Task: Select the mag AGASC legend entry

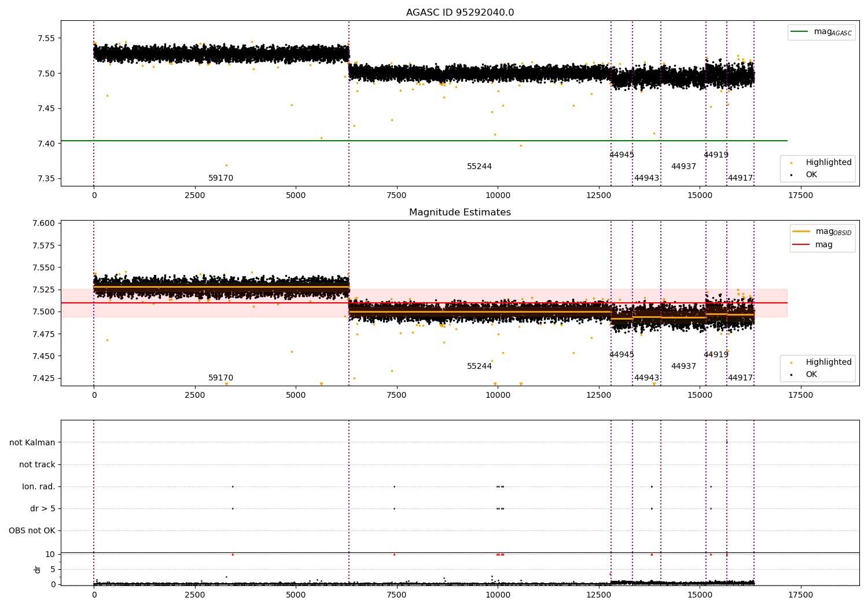Action: [822, 32]
